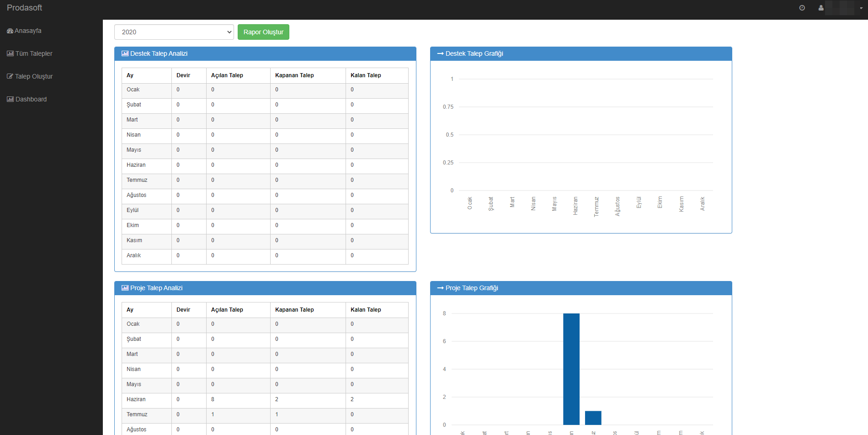Click the arrow icon beside Destek Talep Grafiği

click(x=441, y=53)
